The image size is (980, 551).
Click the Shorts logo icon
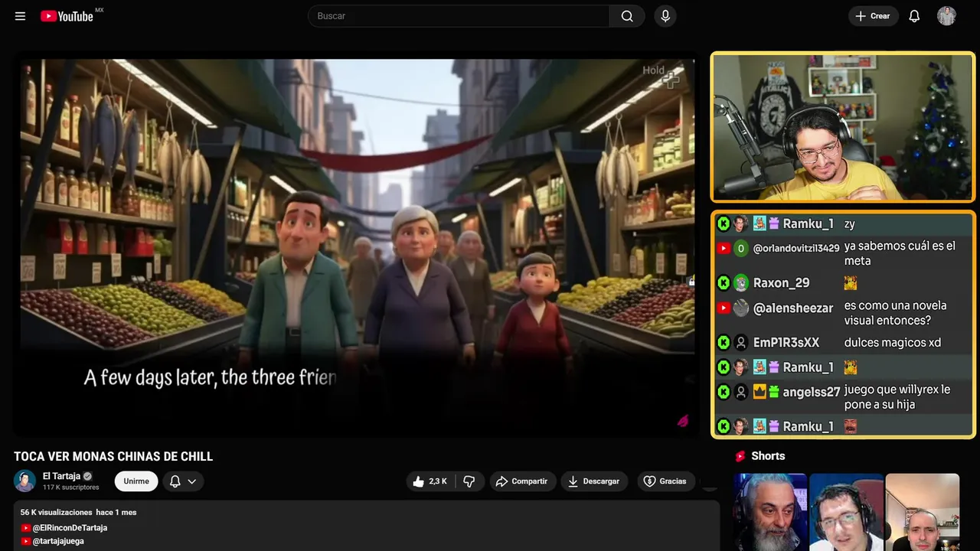pos(740,456)
